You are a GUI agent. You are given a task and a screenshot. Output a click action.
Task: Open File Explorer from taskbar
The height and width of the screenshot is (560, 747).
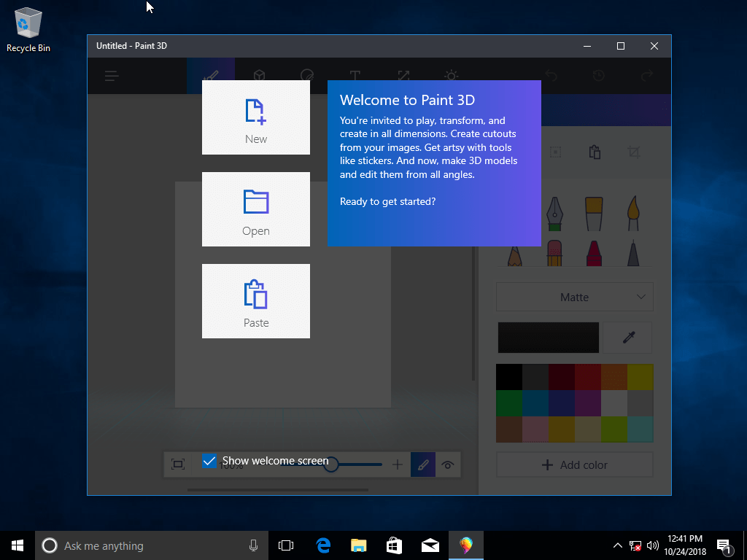[359, 545]
